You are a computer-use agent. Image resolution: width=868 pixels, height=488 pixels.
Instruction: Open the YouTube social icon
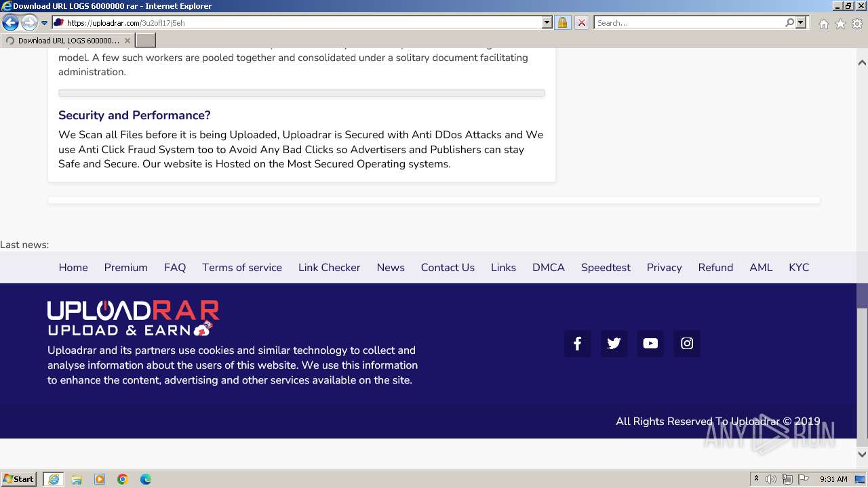(650, 344)
